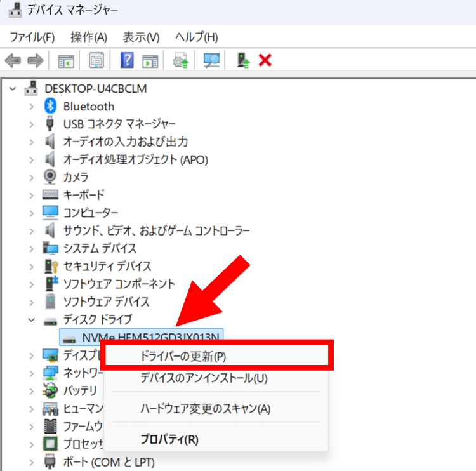Select the キーボード tree item
Screen dimensions: 476x471
coord(83,195)
